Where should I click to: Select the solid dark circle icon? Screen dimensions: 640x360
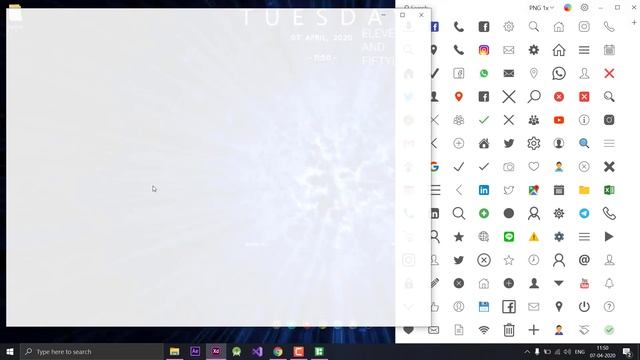click(509, 213)
